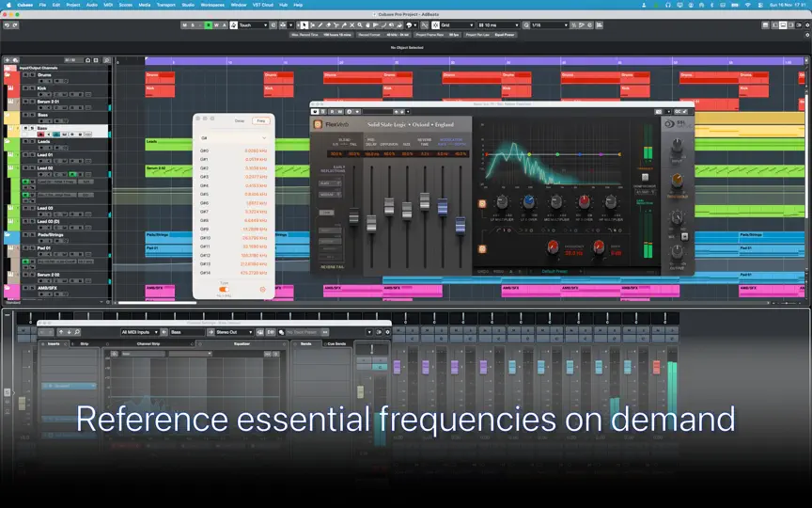Open the All MIDI Inputs dropdown
The width and height of the screenshot is (812, 508).
[x=140, y=332]
